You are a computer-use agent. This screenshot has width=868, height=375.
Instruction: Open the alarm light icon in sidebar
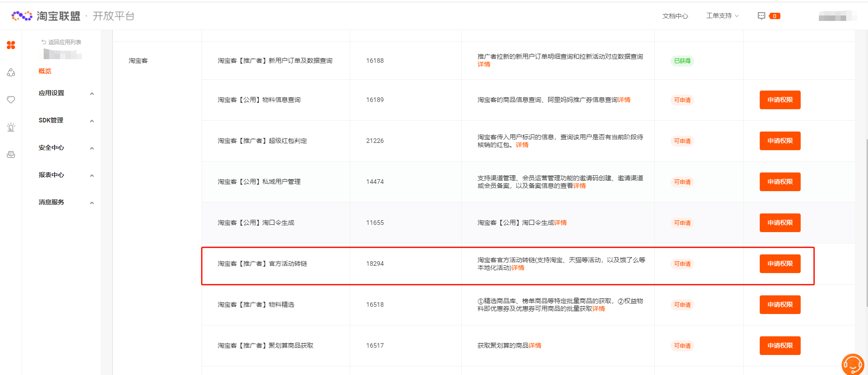pyautogui.click(x=11, y=127)
